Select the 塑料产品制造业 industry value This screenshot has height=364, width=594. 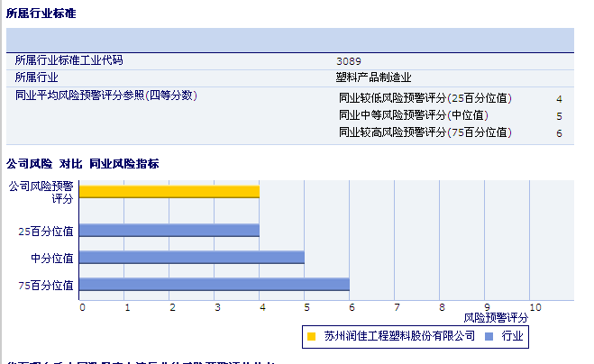(373, 77)
